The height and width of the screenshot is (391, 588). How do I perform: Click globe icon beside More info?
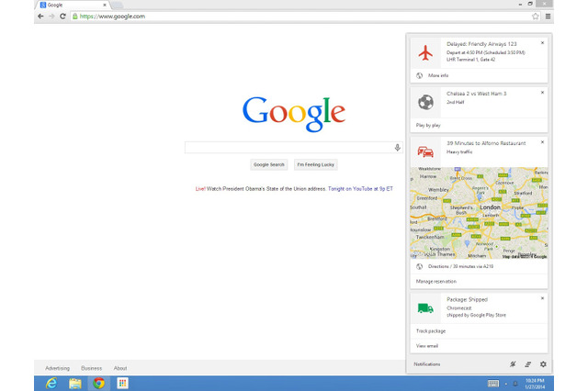(419, 75)
